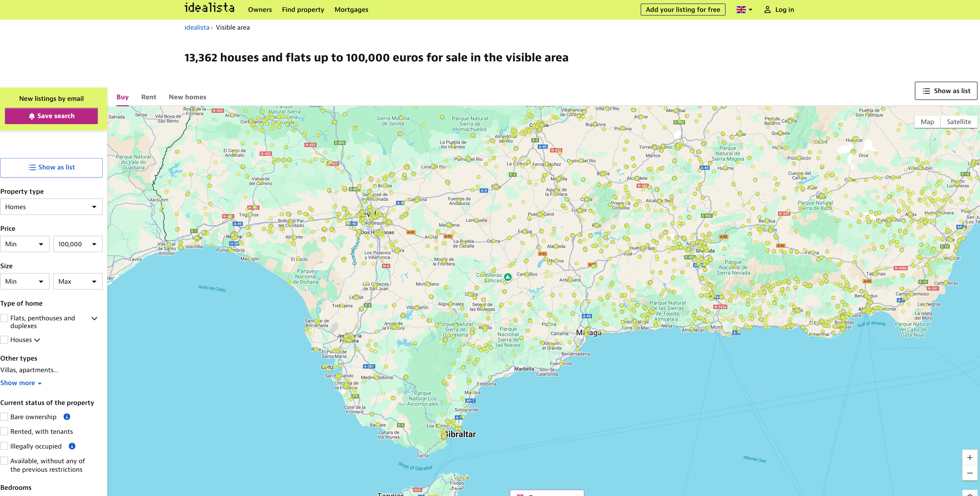Open the maximum price 100,000 dropdown
The image size is (980, 496).
point(78,244)
